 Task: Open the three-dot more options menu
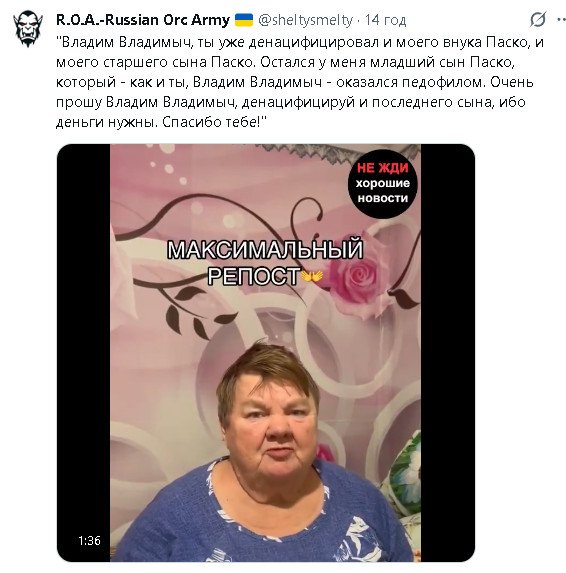(561, 20)
